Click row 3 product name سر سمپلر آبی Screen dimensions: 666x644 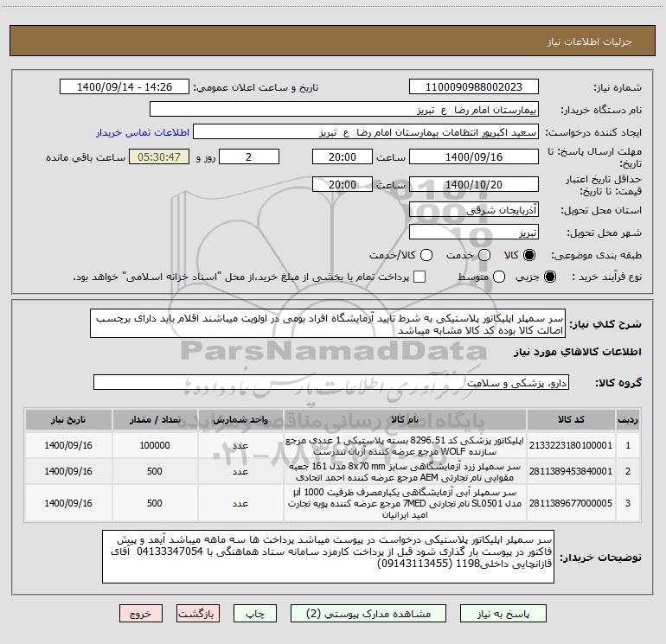click(x=405, y=503)
